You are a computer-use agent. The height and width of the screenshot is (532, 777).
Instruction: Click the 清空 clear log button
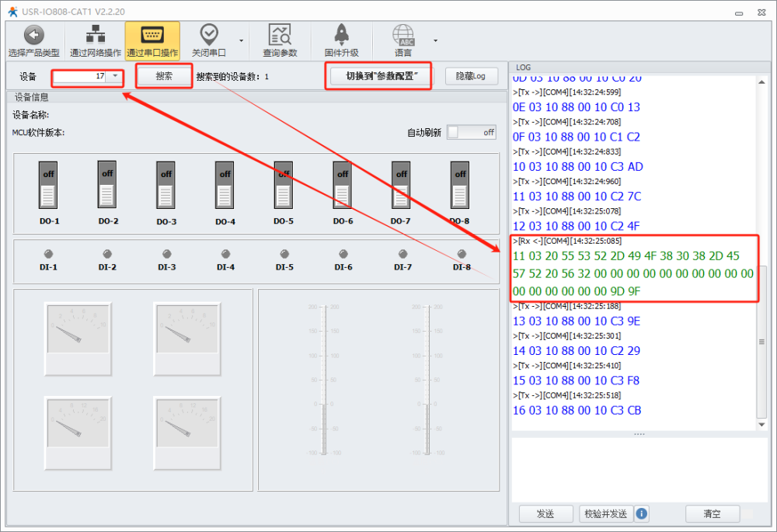coord(712,513)
